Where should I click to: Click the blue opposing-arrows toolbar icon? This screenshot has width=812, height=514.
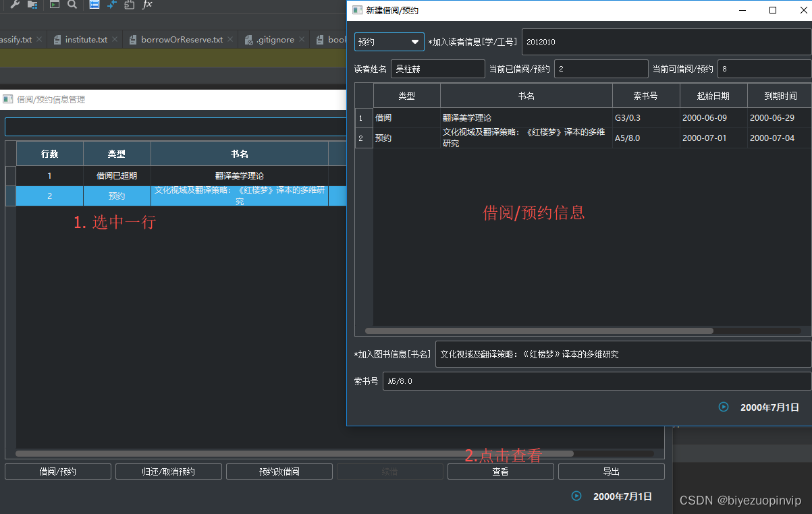[x=112, y=4]
